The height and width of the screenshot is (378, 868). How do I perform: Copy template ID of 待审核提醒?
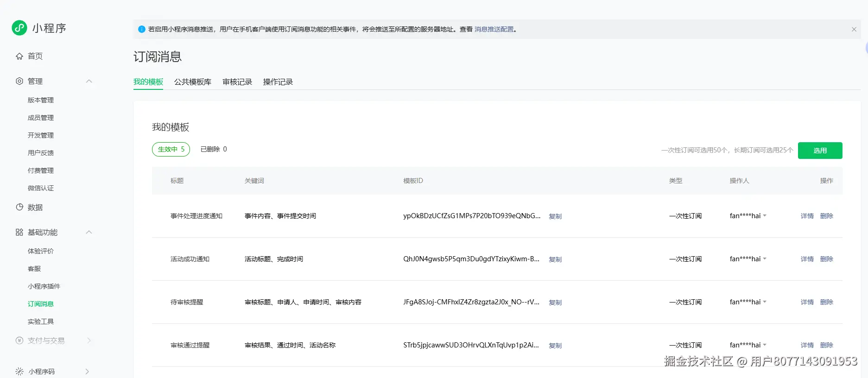555,302
